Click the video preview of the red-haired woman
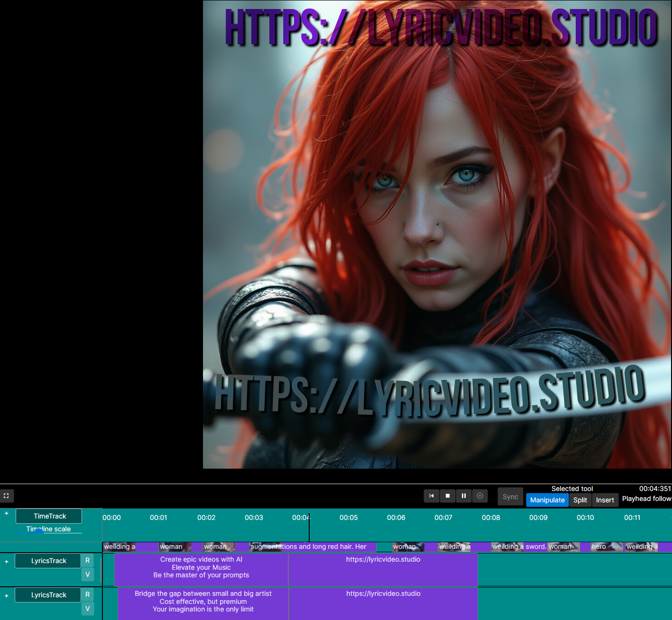The height and width of the screenshot is (620, 672). [437, 234]
